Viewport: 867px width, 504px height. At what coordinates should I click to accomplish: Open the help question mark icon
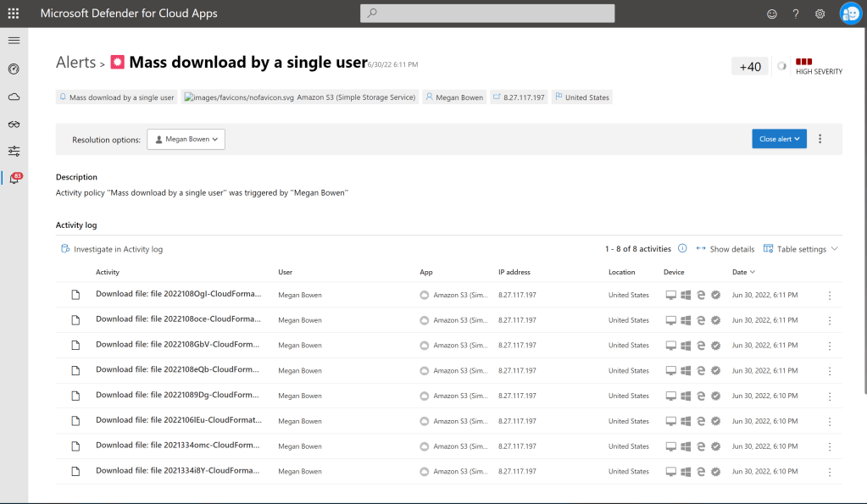[796, 14]
